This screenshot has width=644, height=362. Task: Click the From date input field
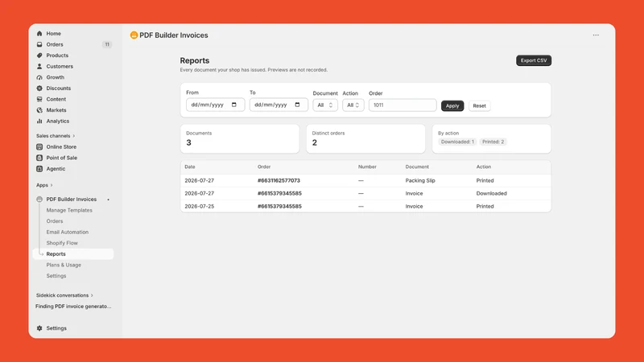coord(215,105)
